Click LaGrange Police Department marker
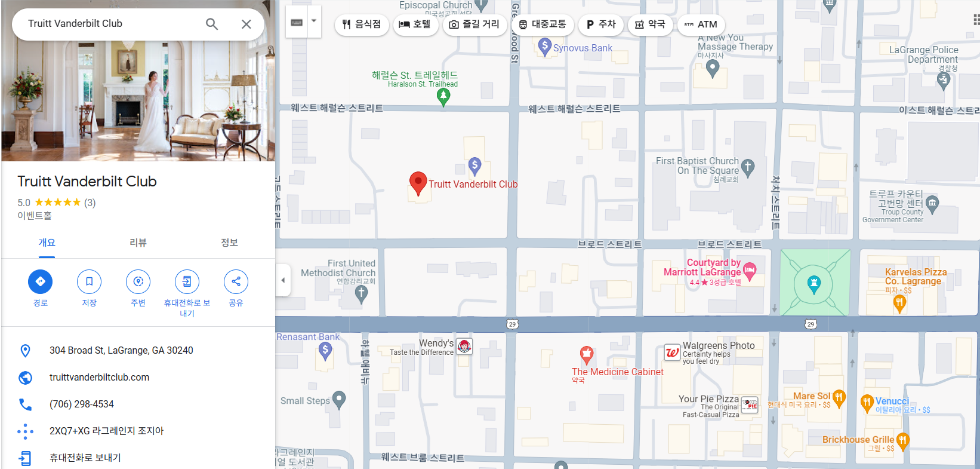Image resolution: width=980 pixels, height=469 pixels. 944,81
